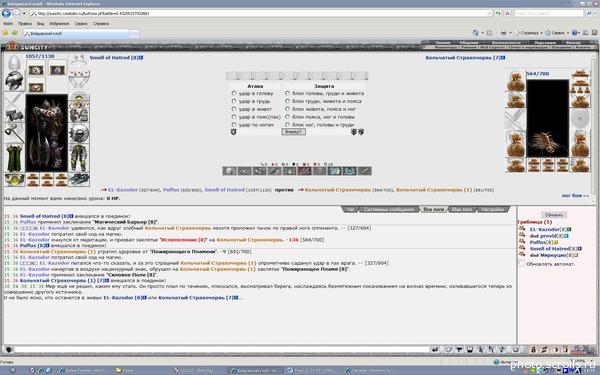Click the gauntlets slot beside the avatar

(x=79, y=115)
